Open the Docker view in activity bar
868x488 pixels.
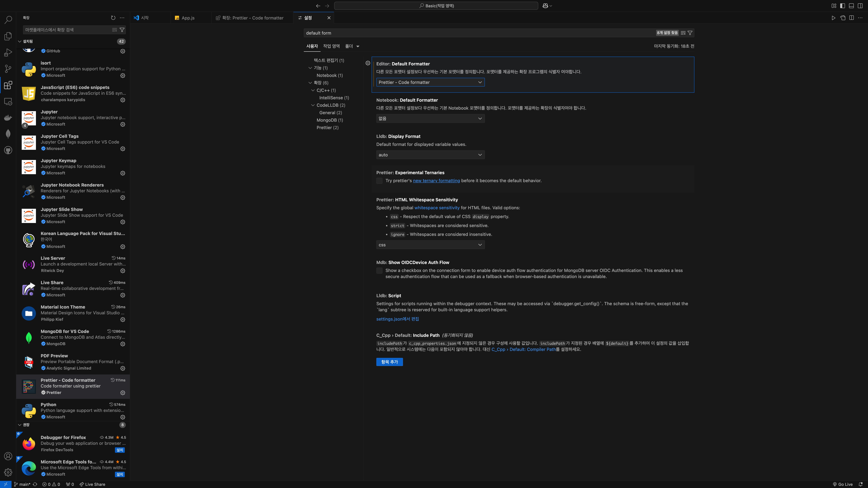(8, 118)
